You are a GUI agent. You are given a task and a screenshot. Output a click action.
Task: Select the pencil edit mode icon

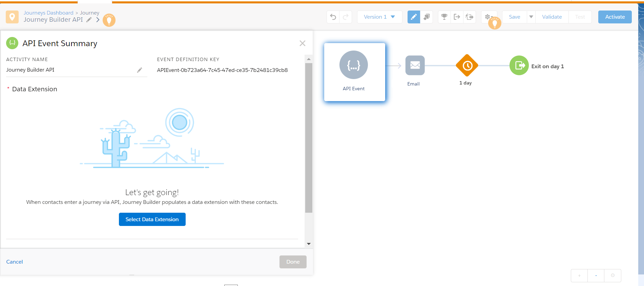point(414,17)
